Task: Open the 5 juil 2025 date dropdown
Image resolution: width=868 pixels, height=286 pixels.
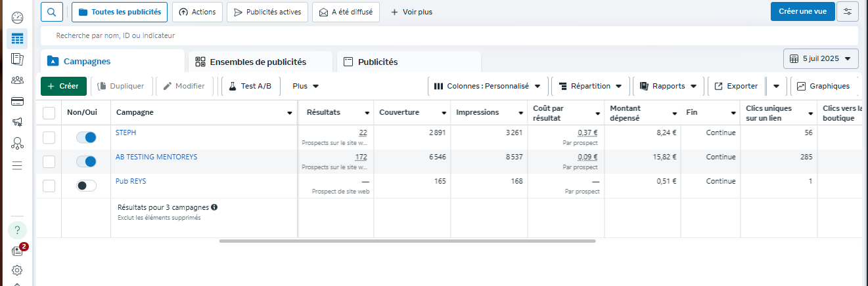Action: pos(821,58)
